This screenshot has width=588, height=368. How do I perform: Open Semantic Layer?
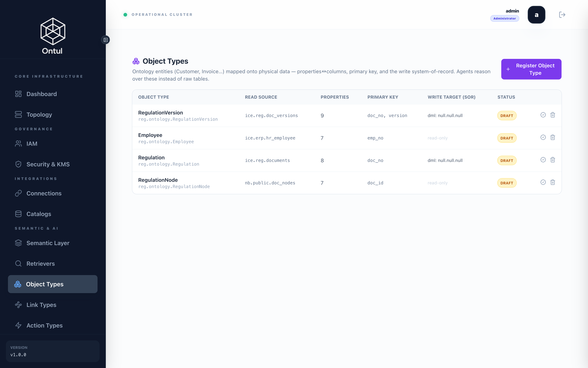coord(53,243)
